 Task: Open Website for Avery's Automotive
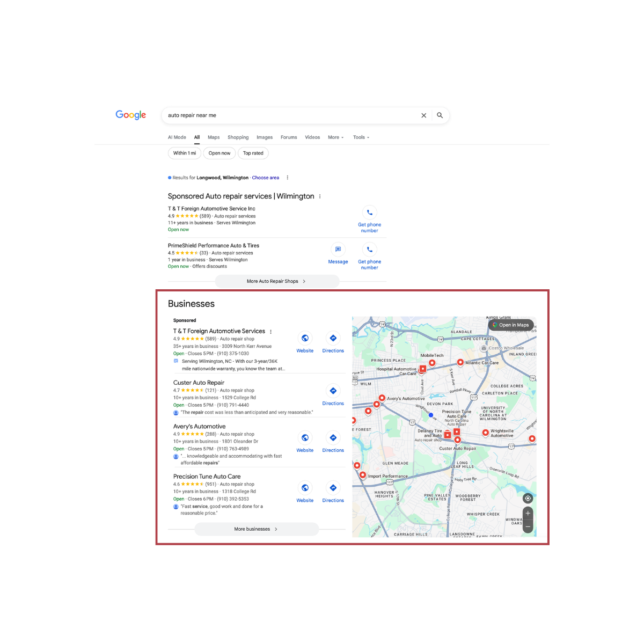pos(305,438)
